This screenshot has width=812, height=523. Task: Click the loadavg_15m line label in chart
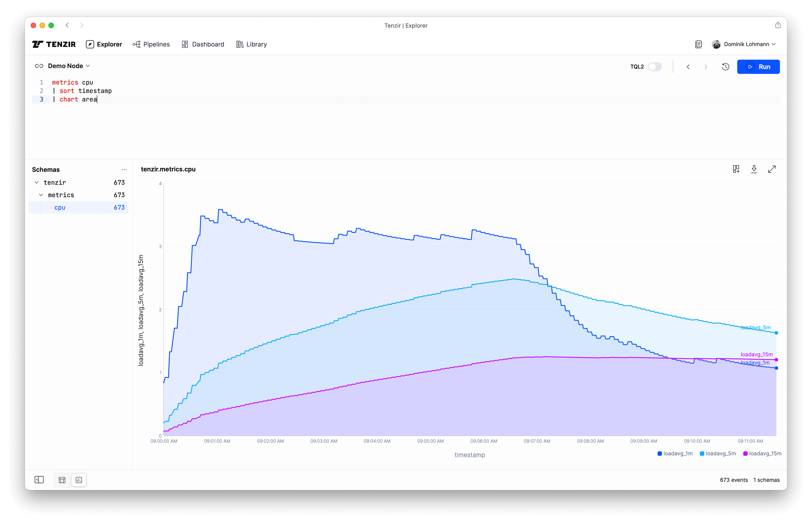click(x=756, y=354)
